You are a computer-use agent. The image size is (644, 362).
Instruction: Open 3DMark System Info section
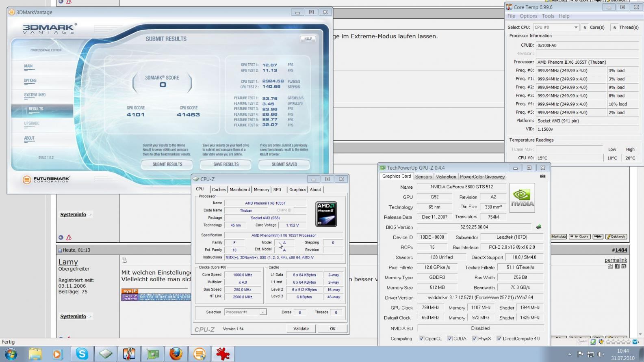[x=35, y=95]
